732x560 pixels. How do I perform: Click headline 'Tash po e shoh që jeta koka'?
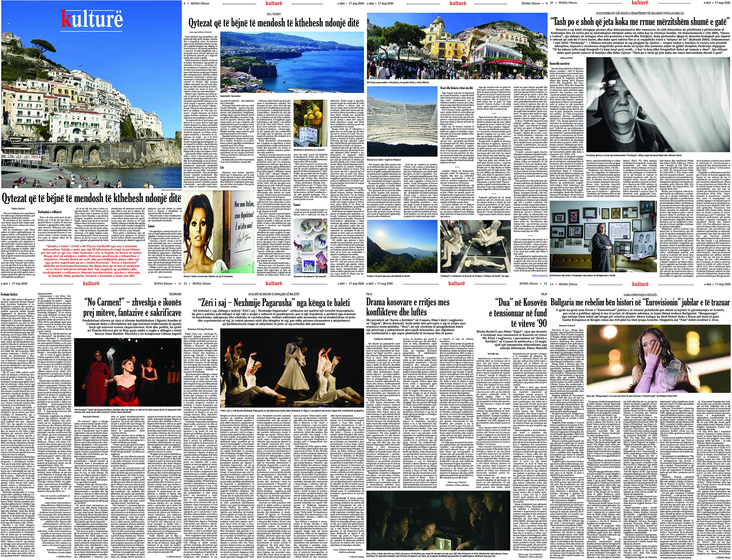[x=640, y=22]
